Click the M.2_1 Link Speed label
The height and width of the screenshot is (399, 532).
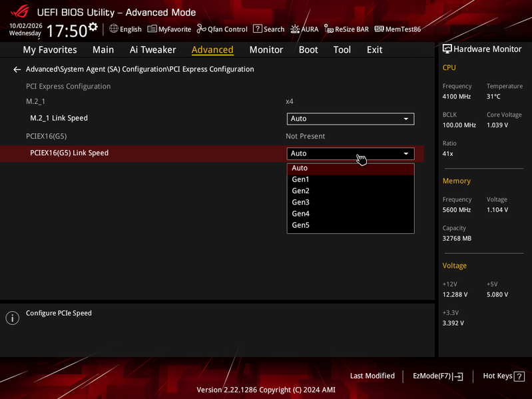pyautogui.click(x=59, y=118)
